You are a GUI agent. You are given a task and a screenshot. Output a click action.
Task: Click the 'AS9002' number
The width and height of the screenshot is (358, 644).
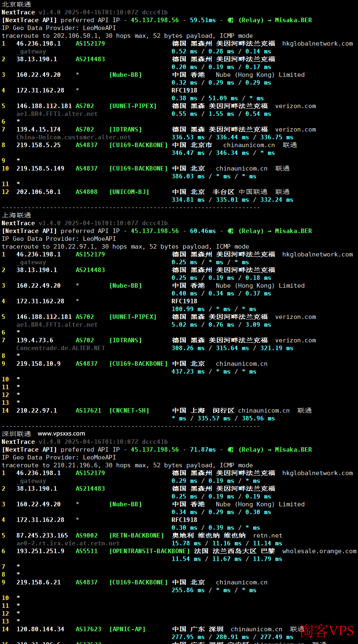point(87,536)
